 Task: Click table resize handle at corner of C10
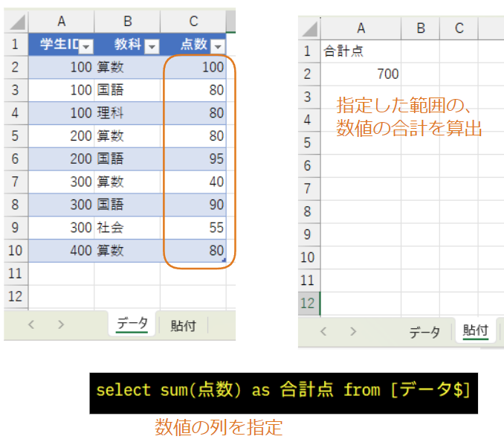point(224,260)
